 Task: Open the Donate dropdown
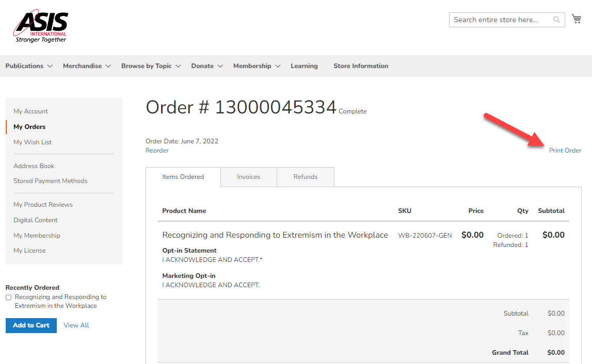[x=203, y=65]
